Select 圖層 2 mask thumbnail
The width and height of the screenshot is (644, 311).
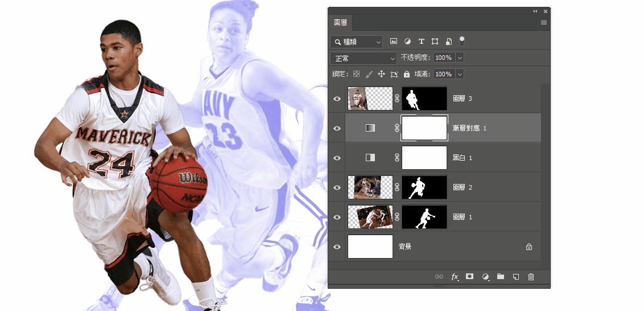click(424, 187)
